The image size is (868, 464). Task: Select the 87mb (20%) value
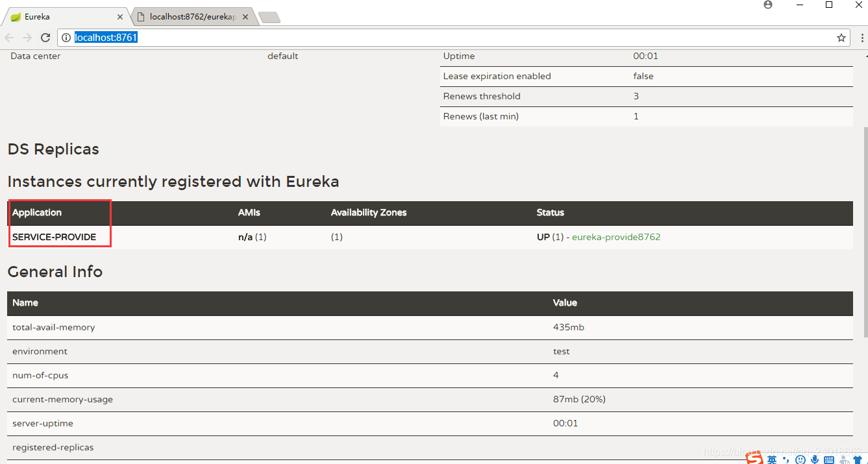[x=579, y=399]
